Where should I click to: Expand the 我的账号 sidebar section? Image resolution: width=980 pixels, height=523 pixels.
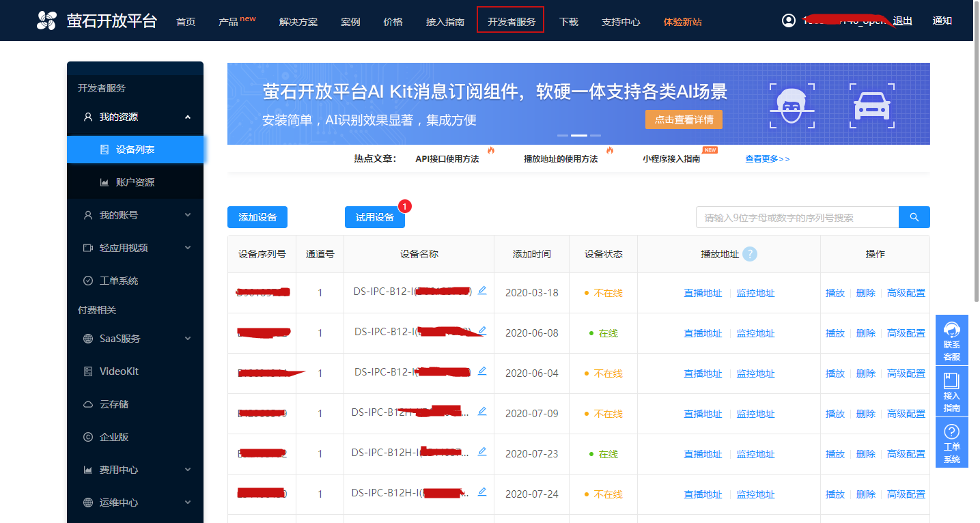pyautogui.click(x=135, y=215)
